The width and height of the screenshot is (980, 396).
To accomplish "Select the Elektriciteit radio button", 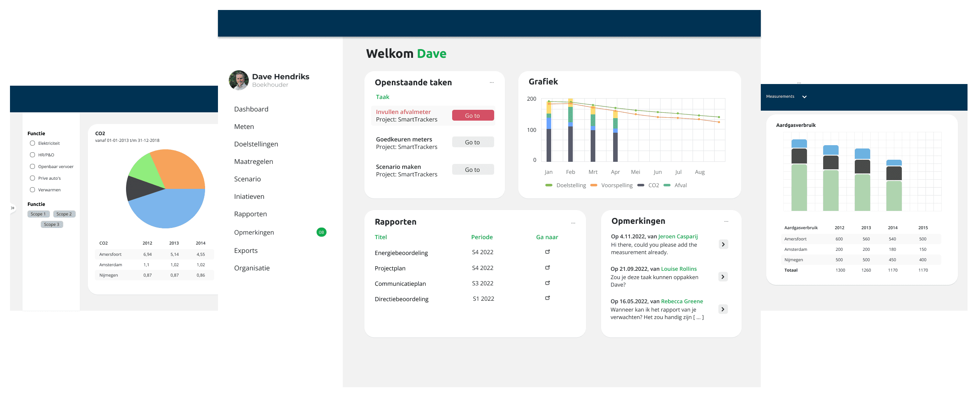I will tap(32, 143).
